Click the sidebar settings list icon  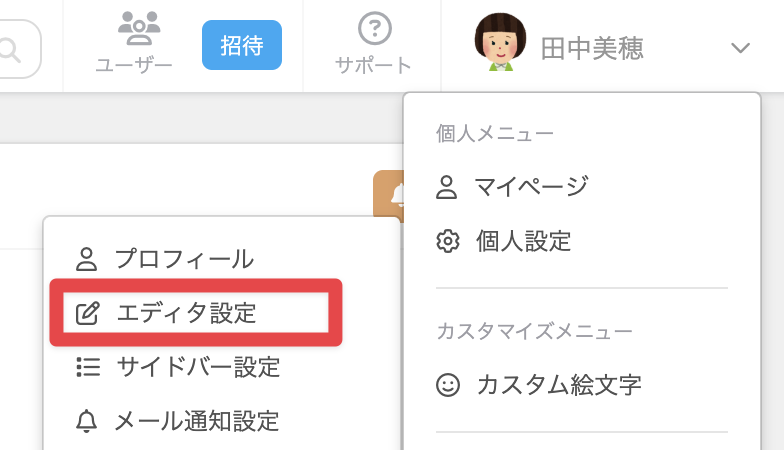[x=88, y=367]
